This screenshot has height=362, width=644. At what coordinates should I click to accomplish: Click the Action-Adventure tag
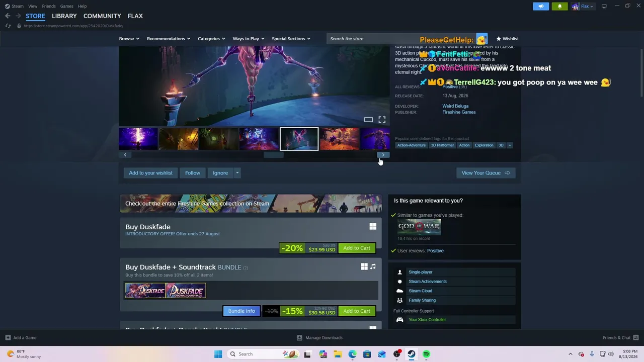tap(412, 145)
